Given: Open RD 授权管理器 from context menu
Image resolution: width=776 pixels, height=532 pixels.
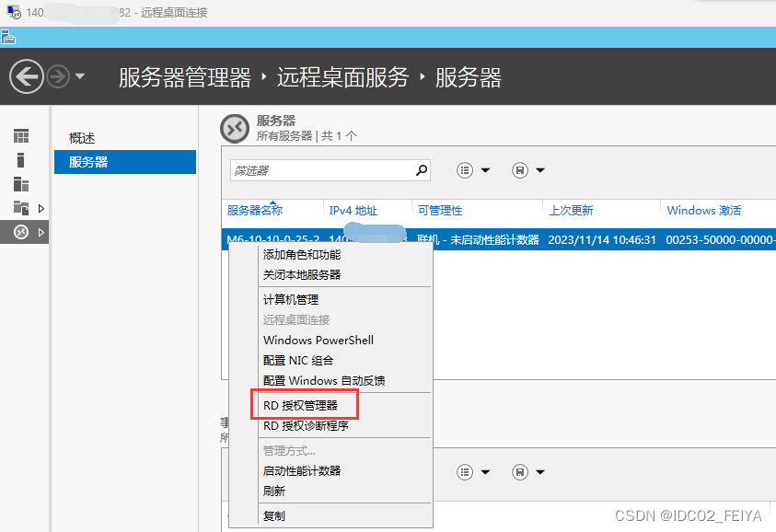Looking at the screenshot, I should (300, 405).
